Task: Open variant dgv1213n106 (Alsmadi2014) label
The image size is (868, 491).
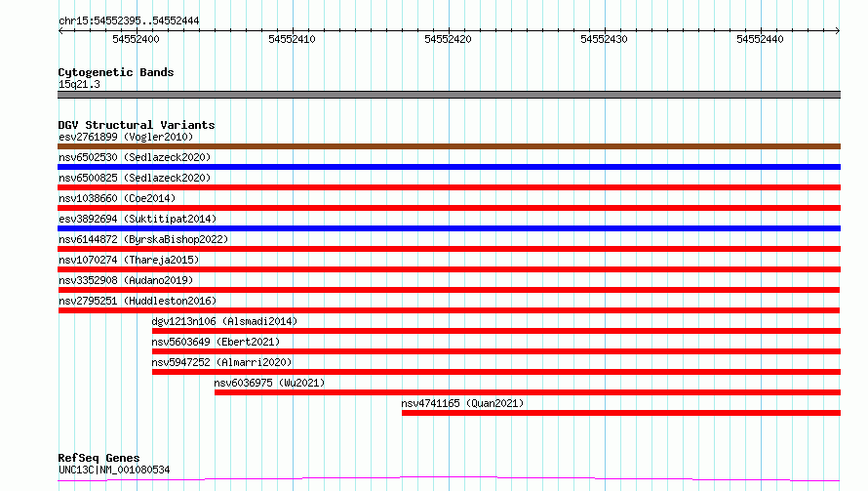Action: (x=224, y=321)
